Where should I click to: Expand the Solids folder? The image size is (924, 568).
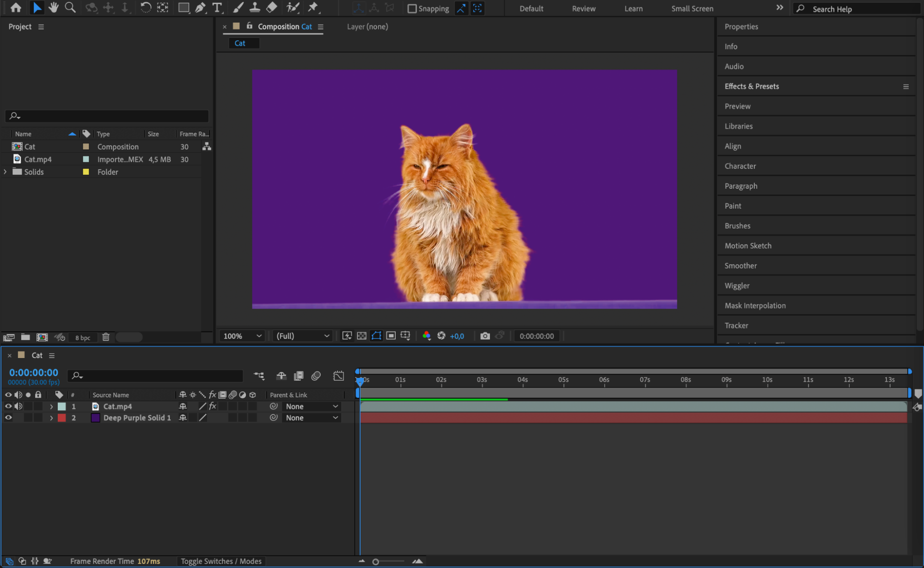pos(6,172)
